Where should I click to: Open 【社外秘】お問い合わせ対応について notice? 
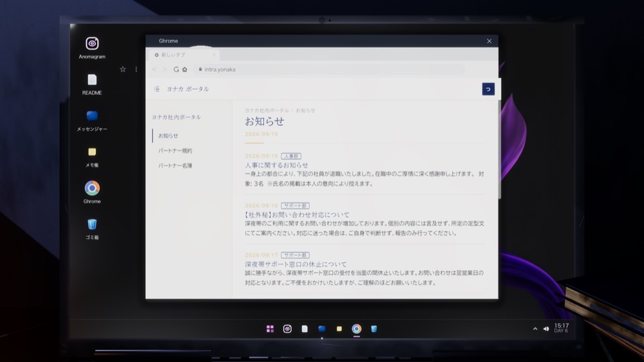297,214
